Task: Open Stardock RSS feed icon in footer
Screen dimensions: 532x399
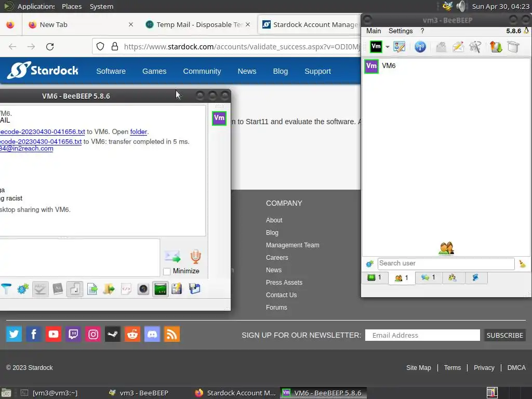Action: point(171,334)
